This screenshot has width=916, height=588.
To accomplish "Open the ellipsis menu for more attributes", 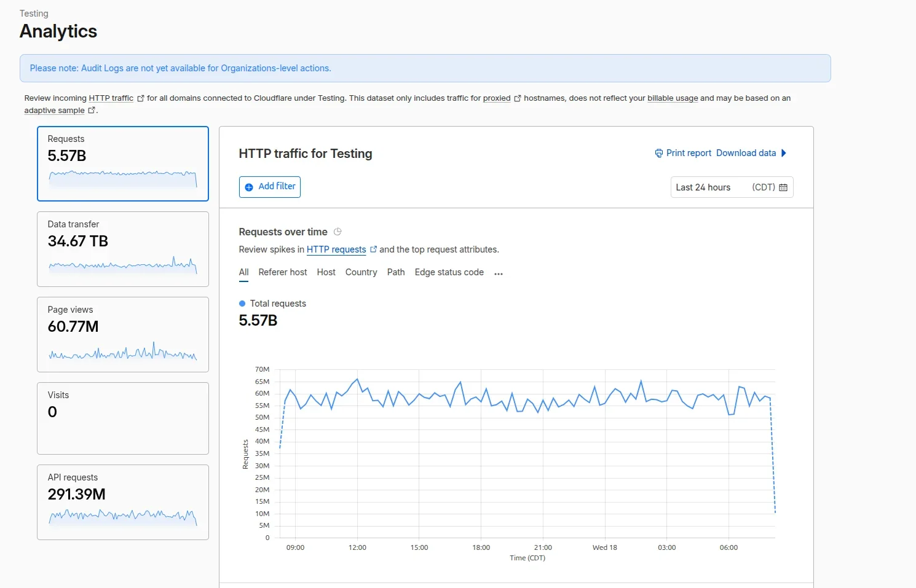I will [498, 273].
